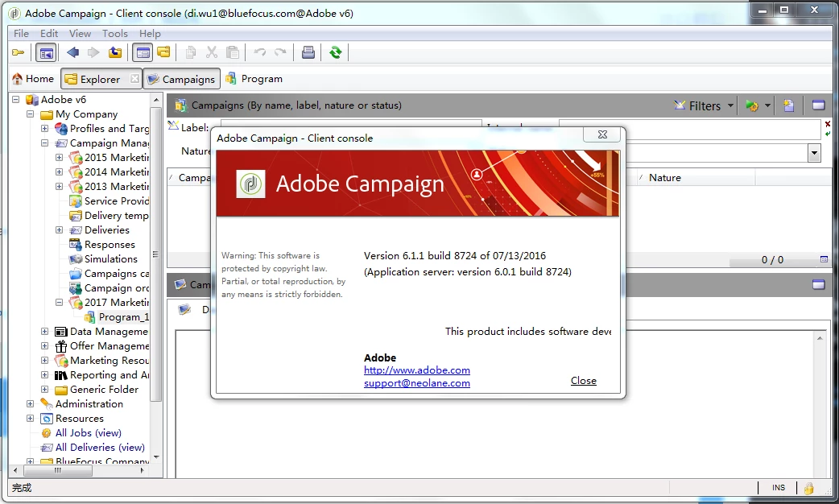Open the green gear actions dropdown
This screenshot has width=839, height=504.
758,106
